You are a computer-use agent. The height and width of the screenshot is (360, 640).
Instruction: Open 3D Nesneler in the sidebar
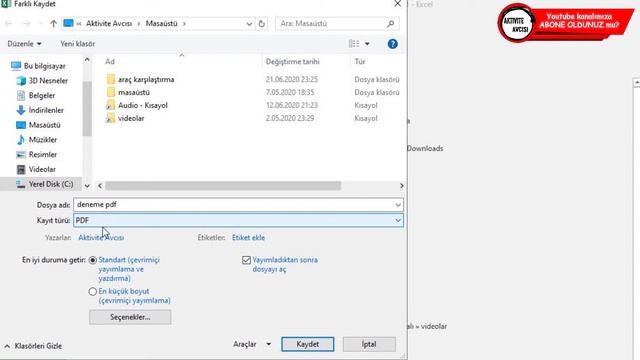42,81
